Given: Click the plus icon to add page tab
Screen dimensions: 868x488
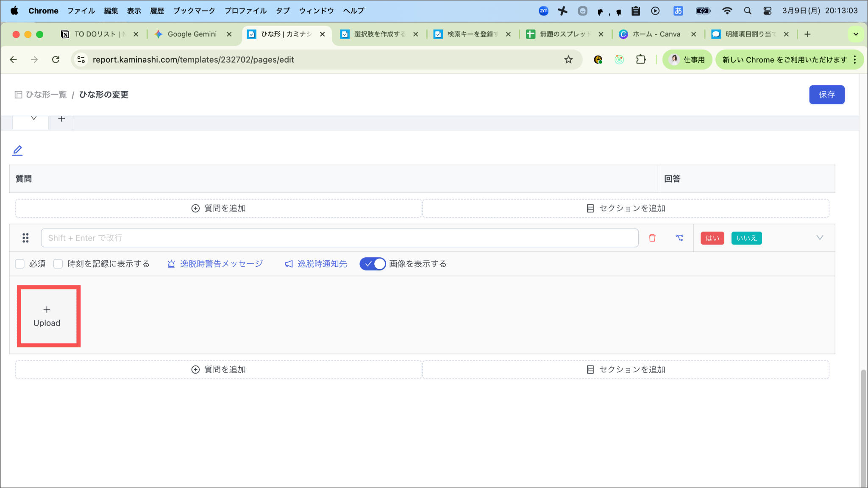Looking at the screenshot, I should click(x=61, y=119).
